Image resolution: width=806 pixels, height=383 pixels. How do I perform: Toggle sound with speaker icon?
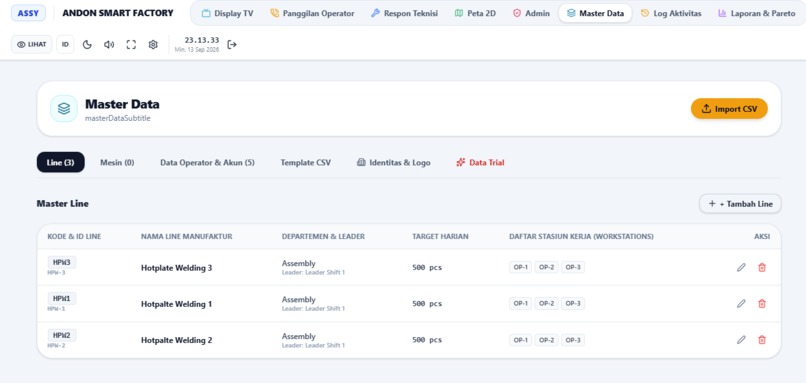click(109, 45)
